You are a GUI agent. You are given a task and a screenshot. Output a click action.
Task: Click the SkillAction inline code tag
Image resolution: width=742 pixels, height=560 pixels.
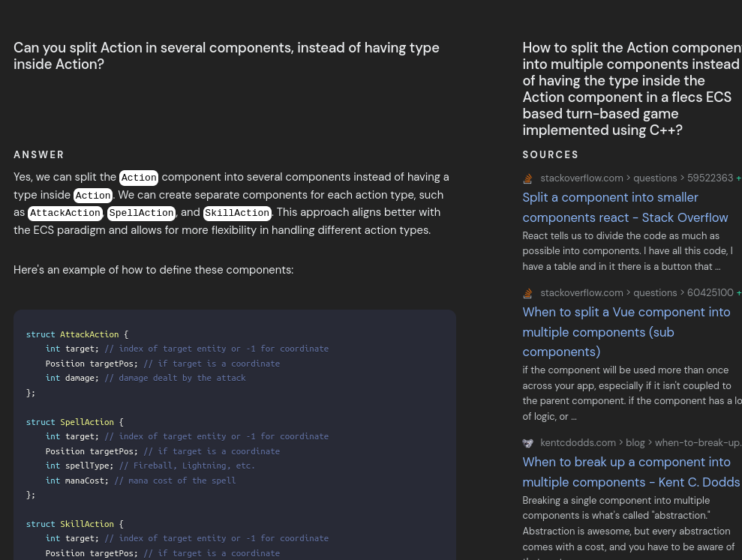[237, 213]
